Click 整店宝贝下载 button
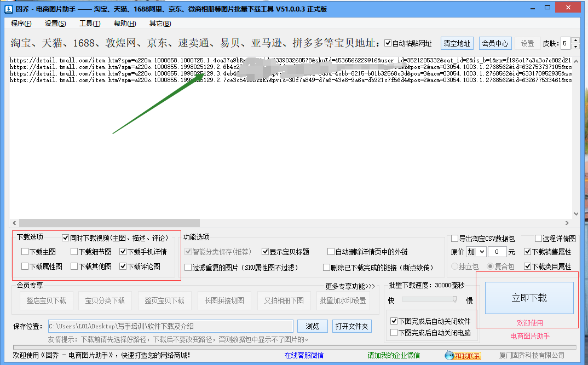The image size is (588, 365). tap(46, 300)
